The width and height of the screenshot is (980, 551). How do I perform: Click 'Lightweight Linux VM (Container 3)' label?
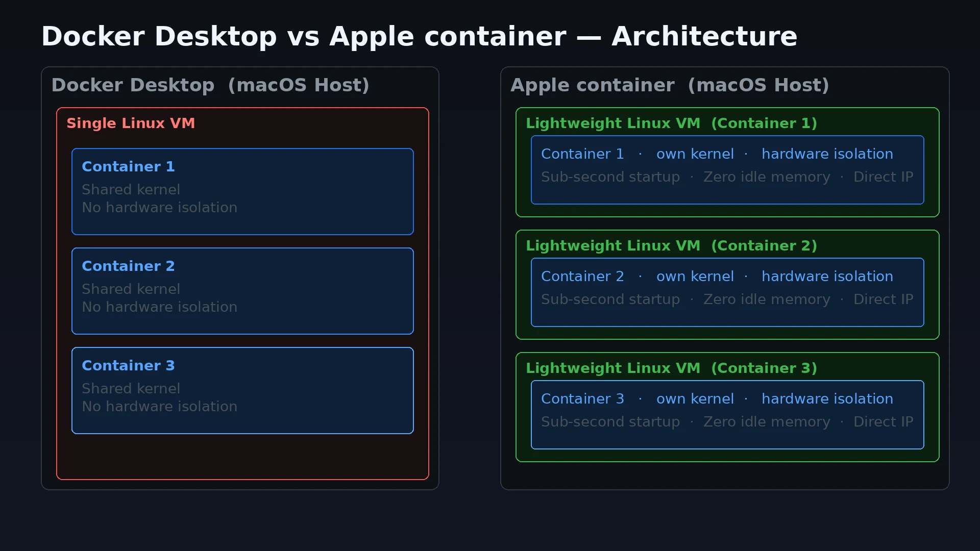pos(671,368)
